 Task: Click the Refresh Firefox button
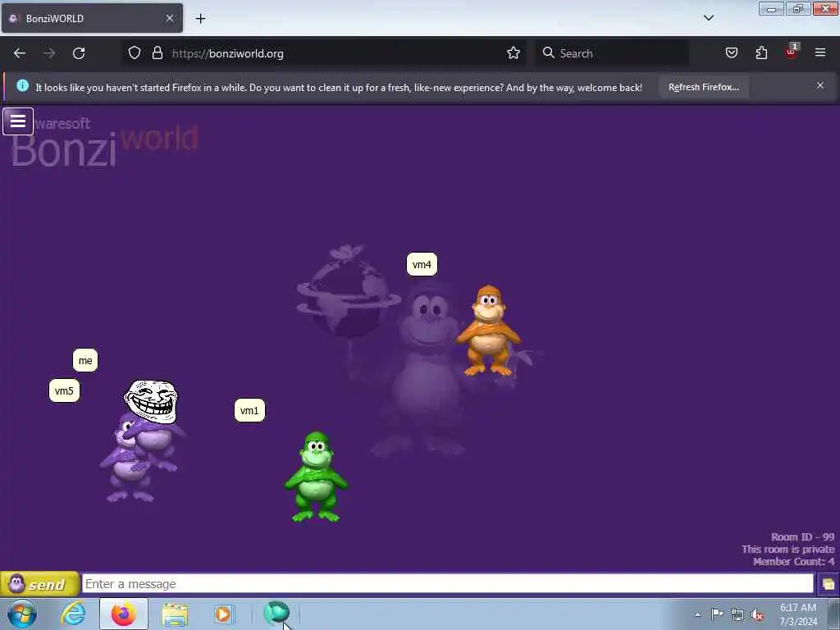click(703, 87)
